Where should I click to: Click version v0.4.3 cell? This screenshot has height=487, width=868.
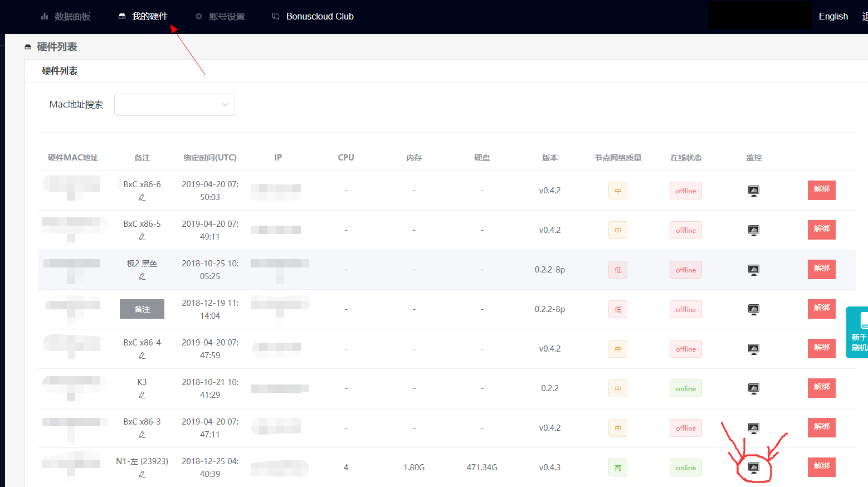pos(550,467)
